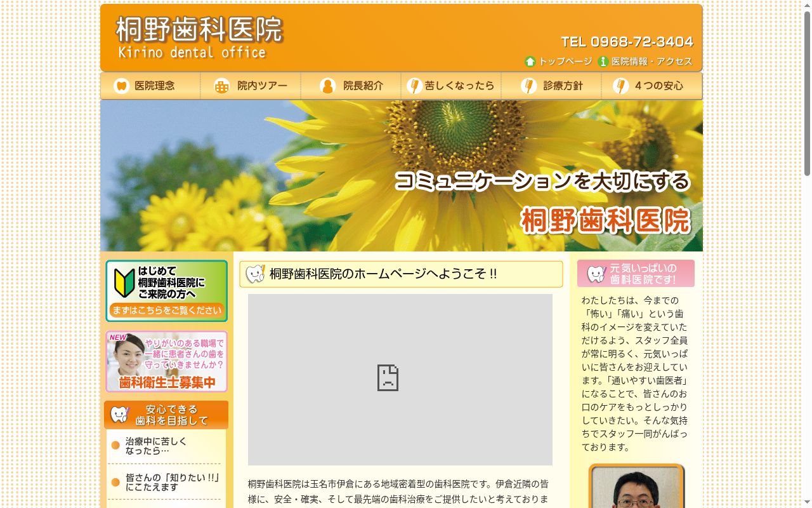The width and height of the screenshot is (812, 508).
Task: Click the tooth icon in the welcome heading
Action: (255, 274)
